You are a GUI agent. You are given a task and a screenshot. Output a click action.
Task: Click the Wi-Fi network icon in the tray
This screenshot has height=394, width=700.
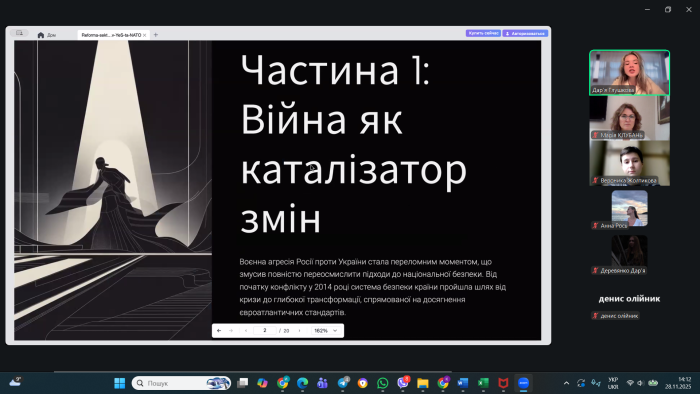click(x=630, y=383)
